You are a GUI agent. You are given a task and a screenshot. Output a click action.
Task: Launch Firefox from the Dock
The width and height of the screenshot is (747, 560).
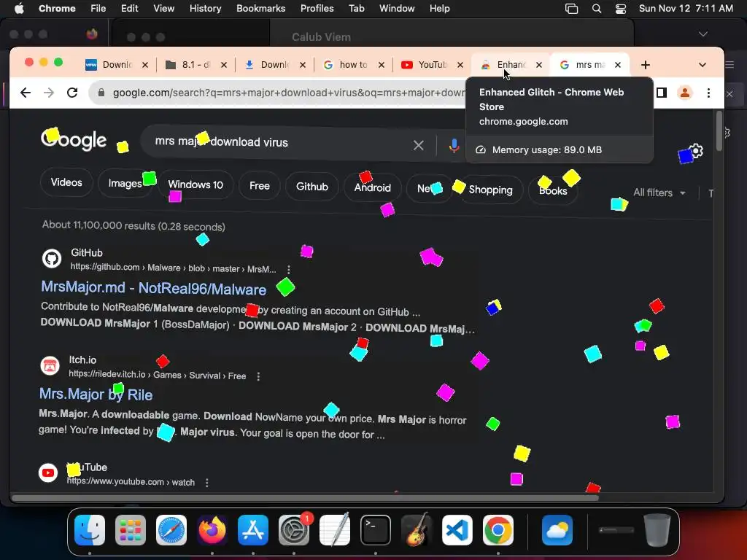click(212, 530)
